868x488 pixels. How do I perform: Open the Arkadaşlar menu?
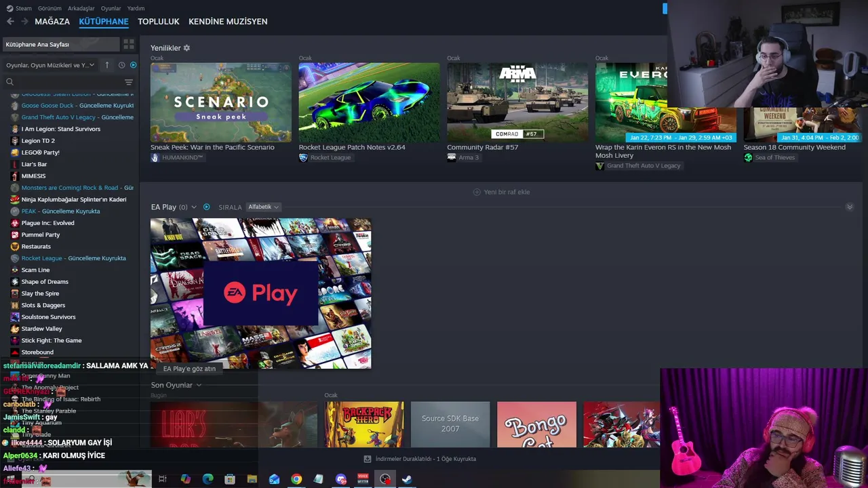pyautogui.click(x=81, y=8)
